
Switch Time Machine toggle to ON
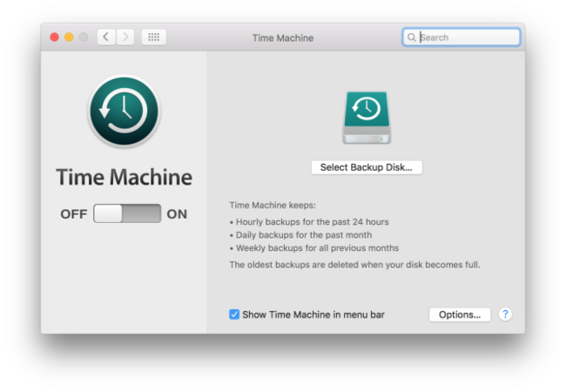[x=127, y=213]
